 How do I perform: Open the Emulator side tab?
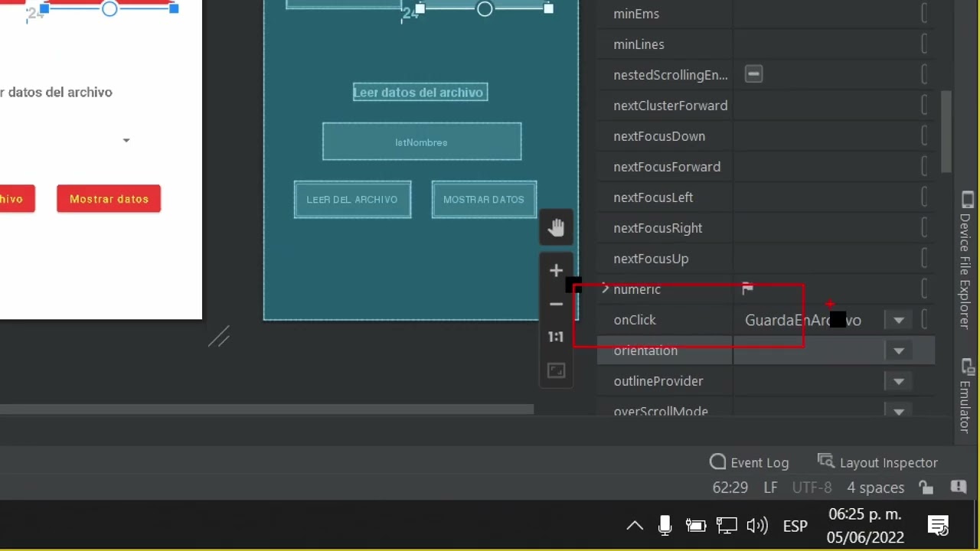[x=965, y=395]
